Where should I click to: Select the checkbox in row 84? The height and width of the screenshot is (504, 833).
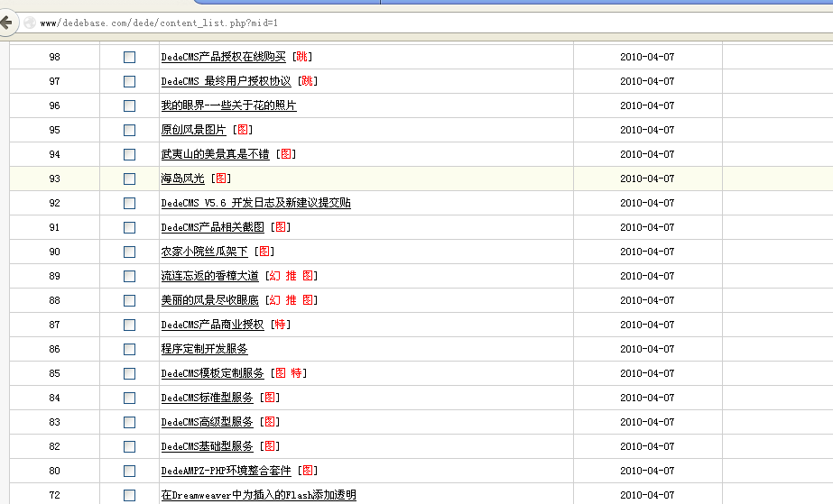click(x=130, y=398)
